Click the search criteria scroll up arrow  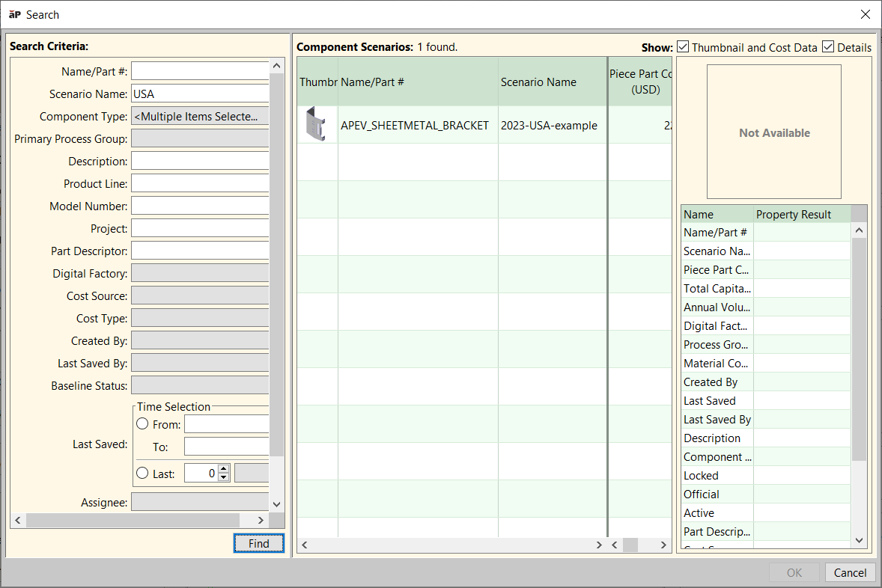click(x=276, y=66)
